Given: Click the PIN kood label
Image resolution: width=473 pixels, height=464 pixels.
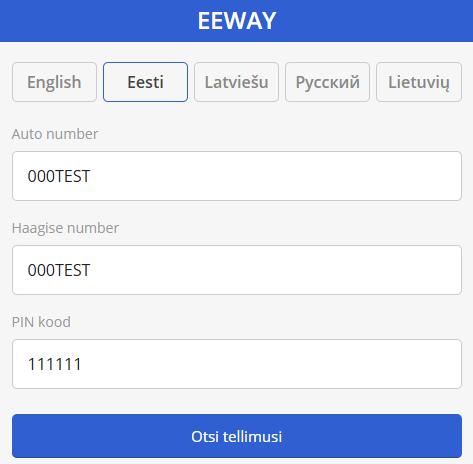Looking at the screenshot, I should (41, 322).
